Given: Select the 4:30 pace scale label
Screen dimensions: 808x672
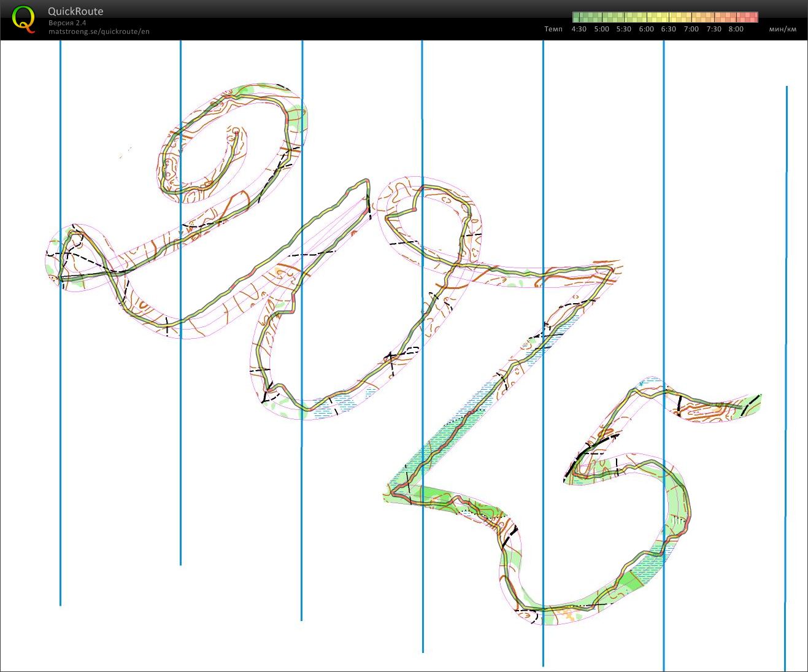Looking at the screenshot, I should 579,29.
